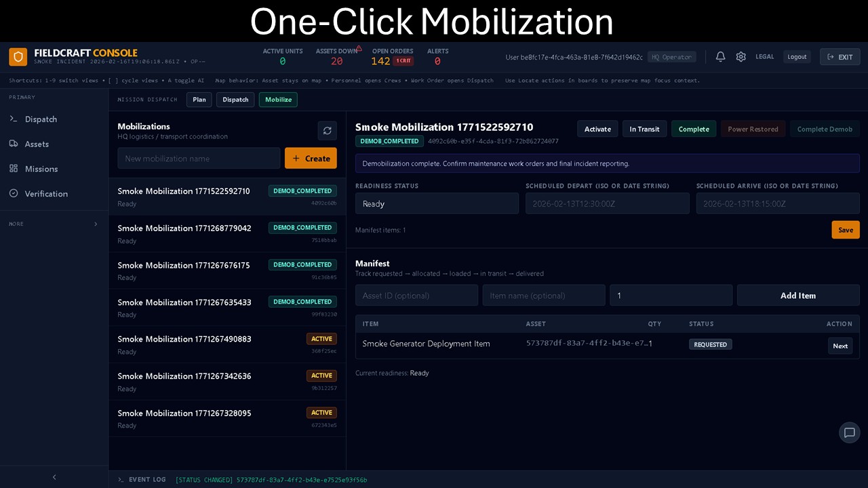868x488 pixels.
Task: Focus the Asset ID optional field
Action: pyautogui.click(x=416, y=296)
